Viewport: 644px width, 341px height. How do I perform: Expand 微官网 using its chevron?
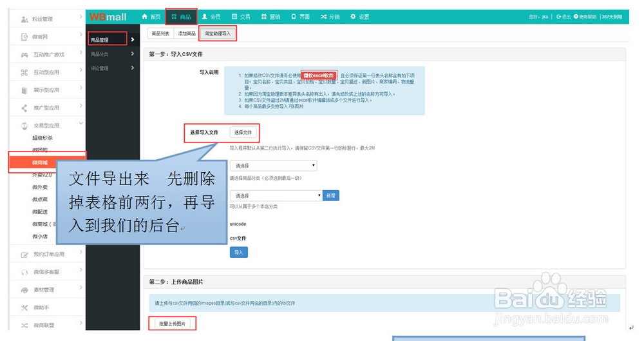[x=80, y=35]
